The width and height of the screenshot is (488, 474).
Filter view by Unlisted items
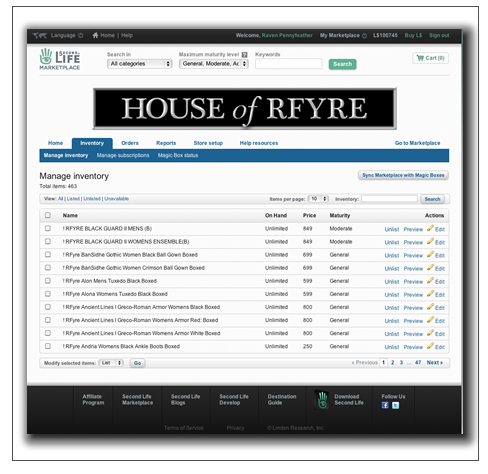[x=92, y=199]
